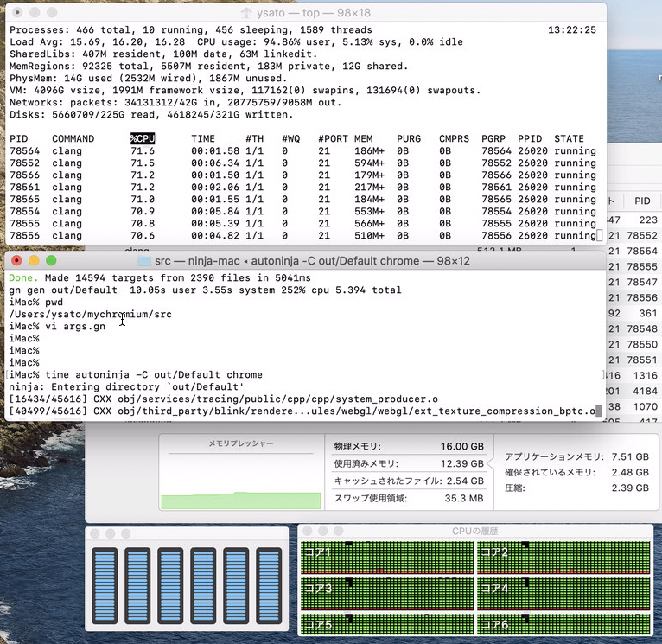Minimize the src ninja-mac terminal window

34,260
